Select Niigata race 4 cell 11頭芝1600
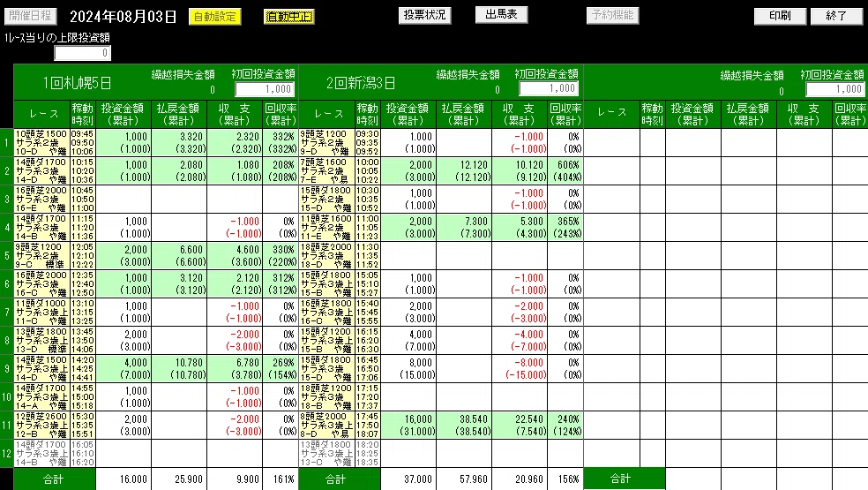The width and height of the screenshot is (868, 490). coord(326,227)
